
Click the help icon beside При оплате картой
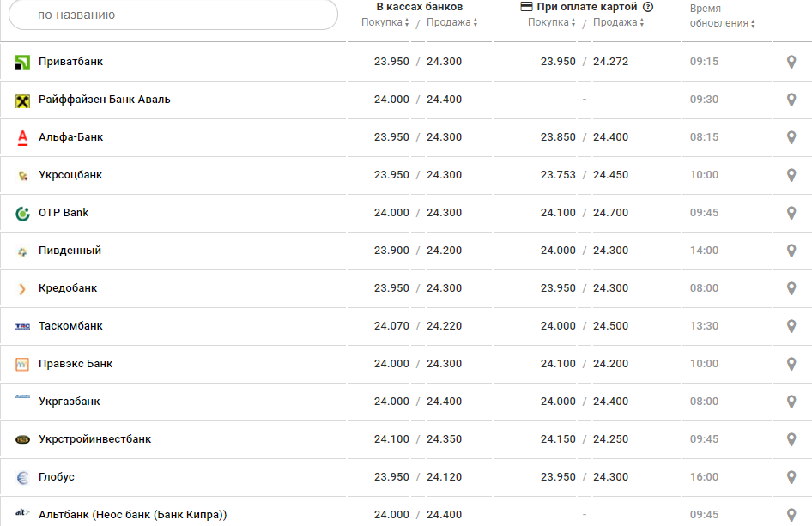click(x=648, y=7)
